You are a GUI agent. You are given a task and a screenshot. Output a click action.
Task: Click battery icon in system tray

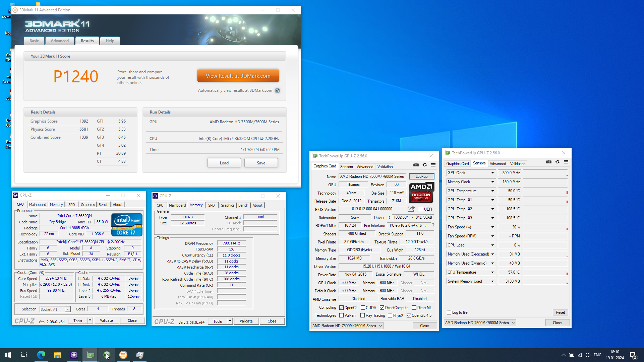[572, 355]
